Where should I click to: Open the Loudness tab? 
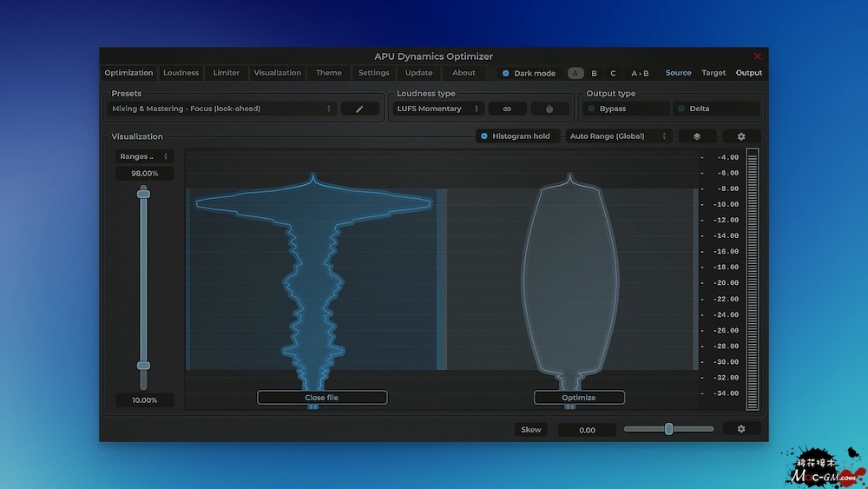tap(181, 73)
